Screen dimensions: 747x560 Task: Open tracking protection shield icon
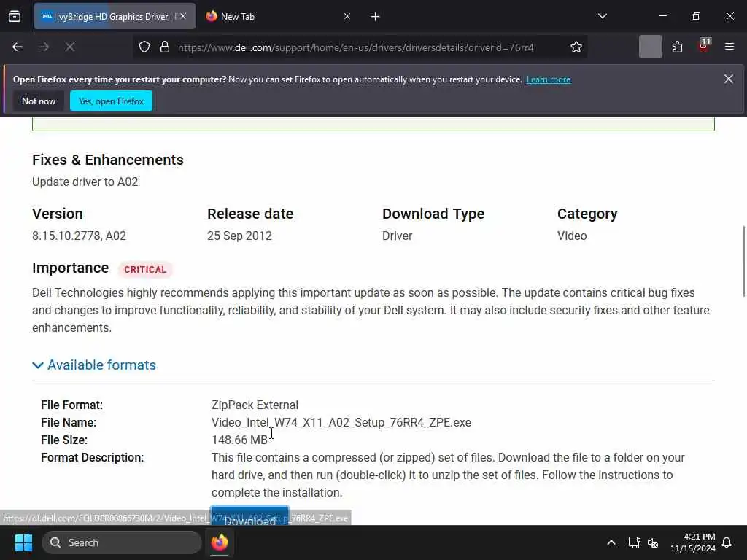(144, 47)
